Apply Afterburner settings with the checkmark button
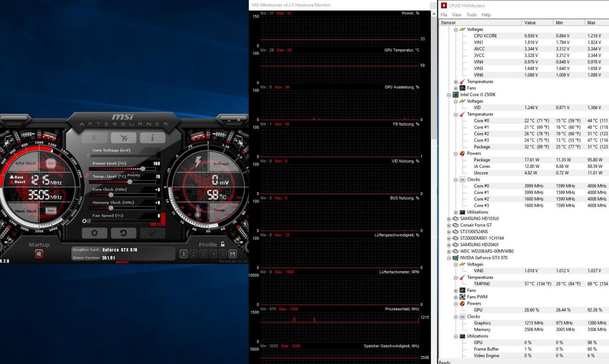This screenshot has width=609, height=364. (x=152, y=233)
